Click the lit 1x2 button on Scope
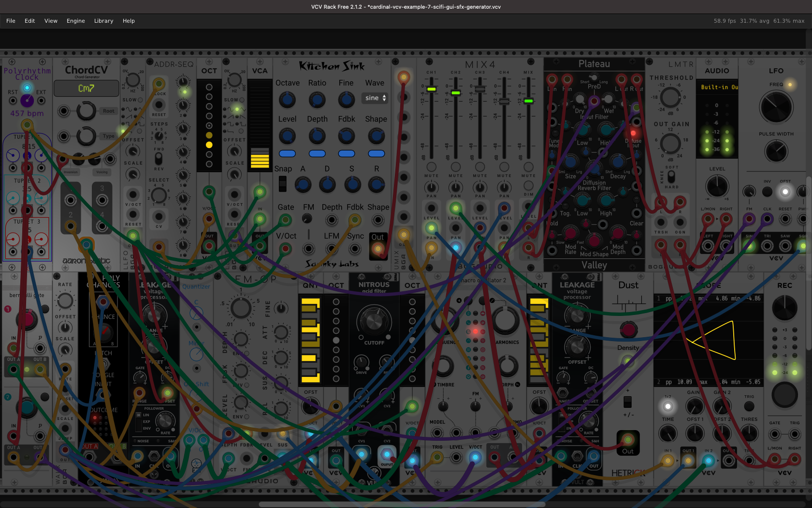 click(x=668, y=406)
